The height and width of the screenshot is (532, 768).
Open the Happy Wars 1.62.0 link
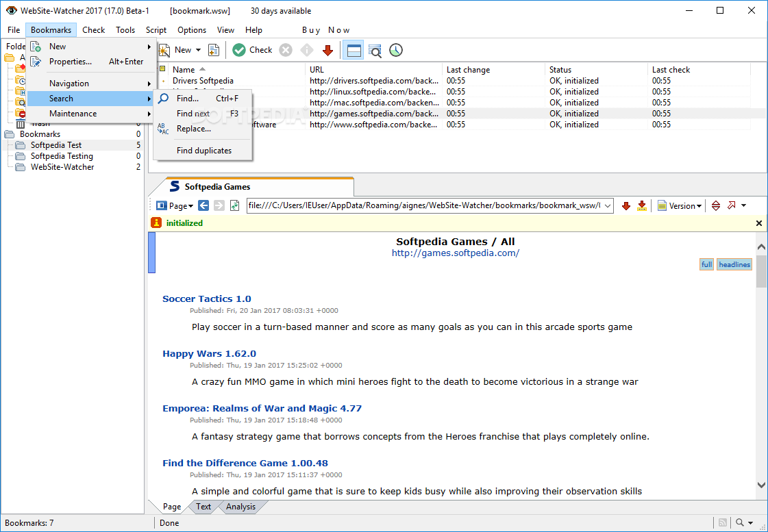209,354
